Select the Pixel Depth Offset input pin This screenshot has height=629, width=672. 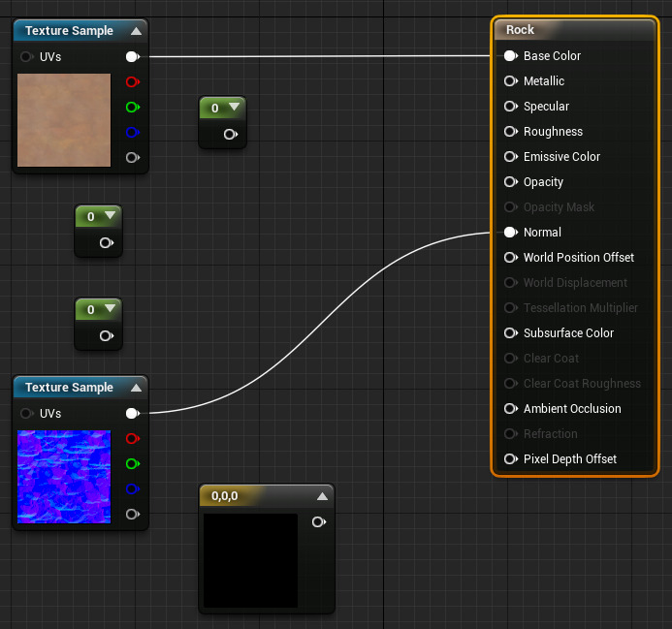[x=510, y=459]
